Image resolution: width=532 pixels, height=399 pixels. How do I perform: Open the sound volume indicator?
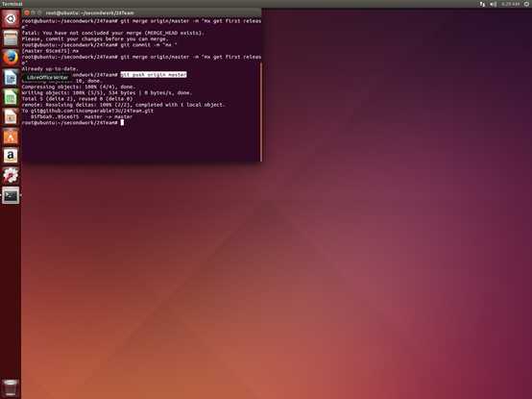(x=493, y=4)
